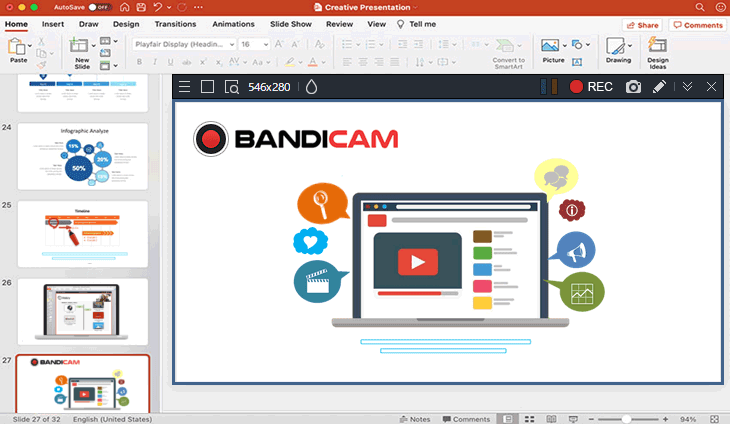The width and height of the screenshot is (730, 424).
Task: Save presentation with title bar save icon
Action: tap(141, 7)
